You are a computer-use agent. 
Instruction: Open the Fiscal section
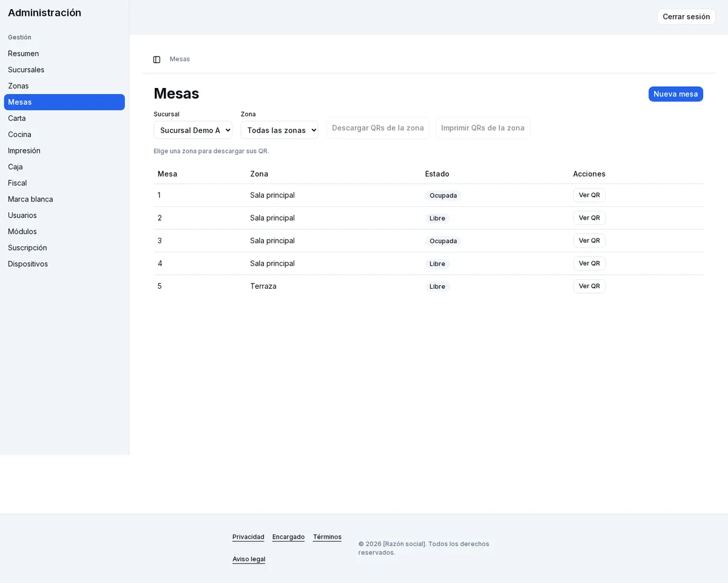tap(64, 183)
